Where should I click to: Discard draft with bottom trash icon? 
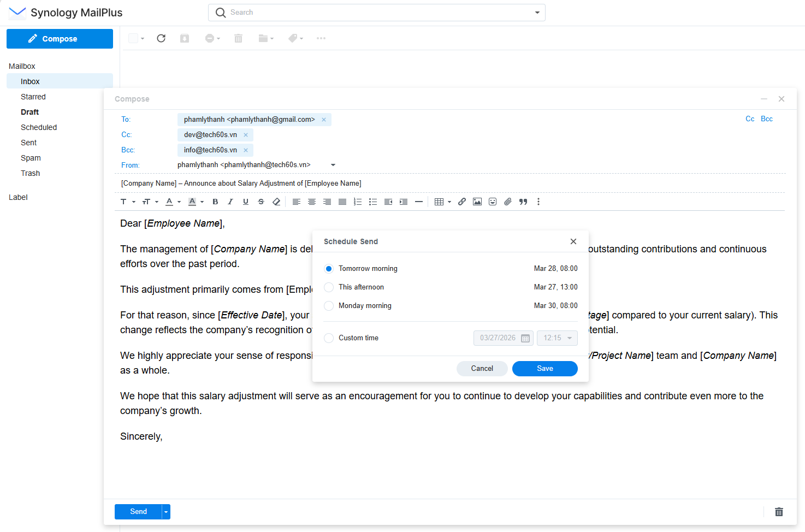(x=779, y=512)
